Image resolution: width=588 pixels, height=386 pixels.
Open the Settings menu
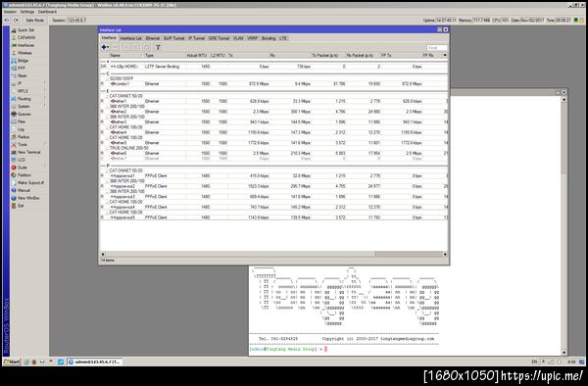click(x=27, y=12)
